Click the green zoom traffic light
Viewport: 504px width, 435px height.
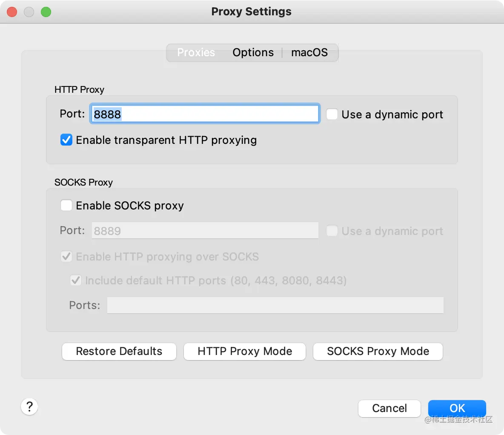[x=46, y=11]
